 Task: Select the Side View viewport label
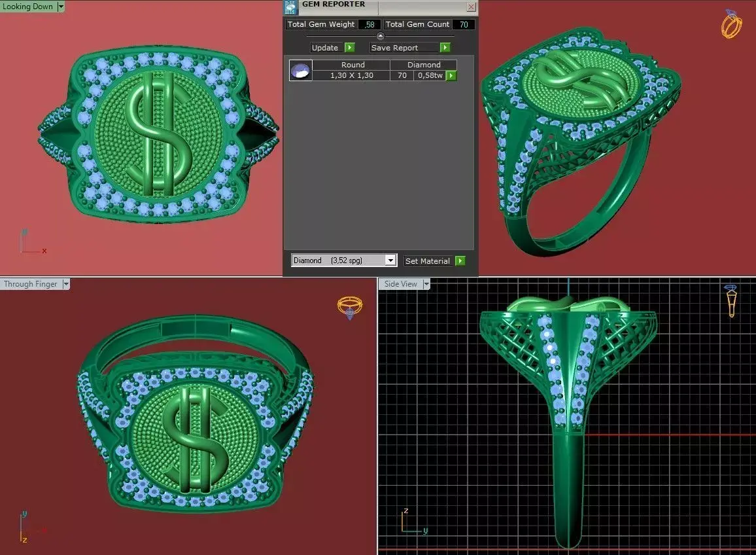(401, 284)
